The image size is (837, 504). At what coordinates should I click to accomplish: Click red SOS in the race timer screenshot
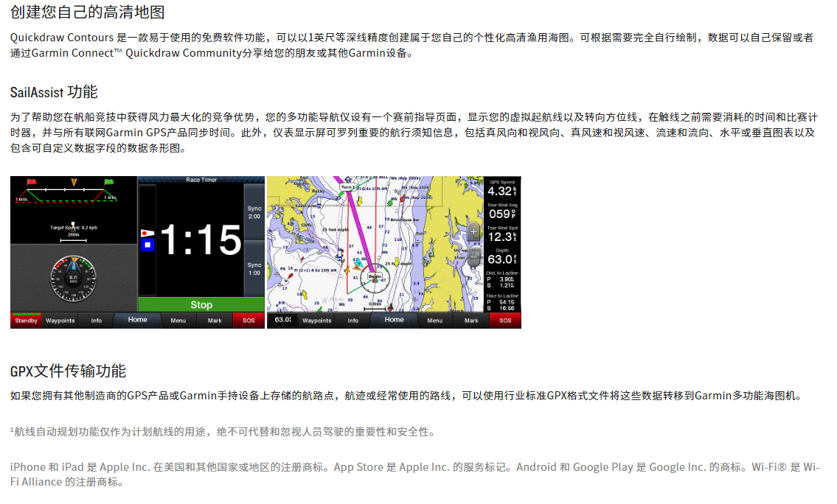pos(249,321)
